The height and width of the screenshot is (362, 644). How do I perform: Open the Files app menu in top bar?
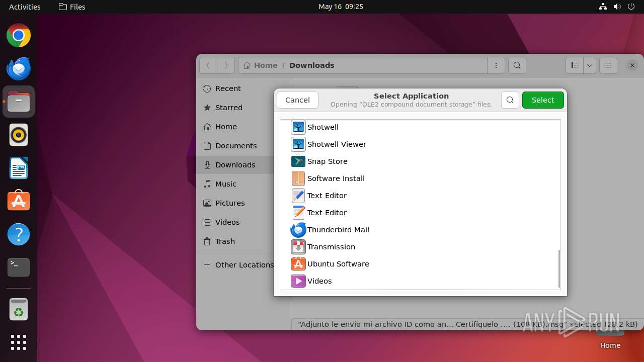72,7
